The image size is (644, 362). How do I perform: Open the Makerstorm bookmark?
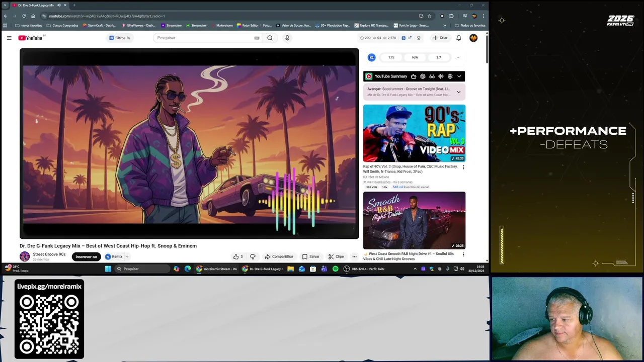pos(221,25)
